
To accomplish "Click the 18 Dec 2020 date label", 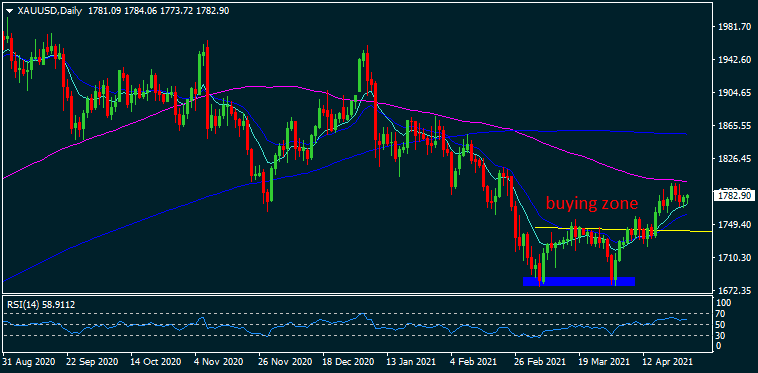I will tap(347, 361).
